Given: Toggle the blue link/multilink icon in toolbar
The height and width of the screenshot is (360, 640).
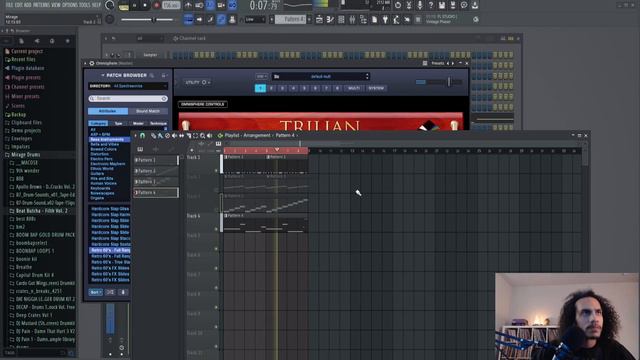Looking at the screenshot, I should pyautogui.click(x=221, y=20).
